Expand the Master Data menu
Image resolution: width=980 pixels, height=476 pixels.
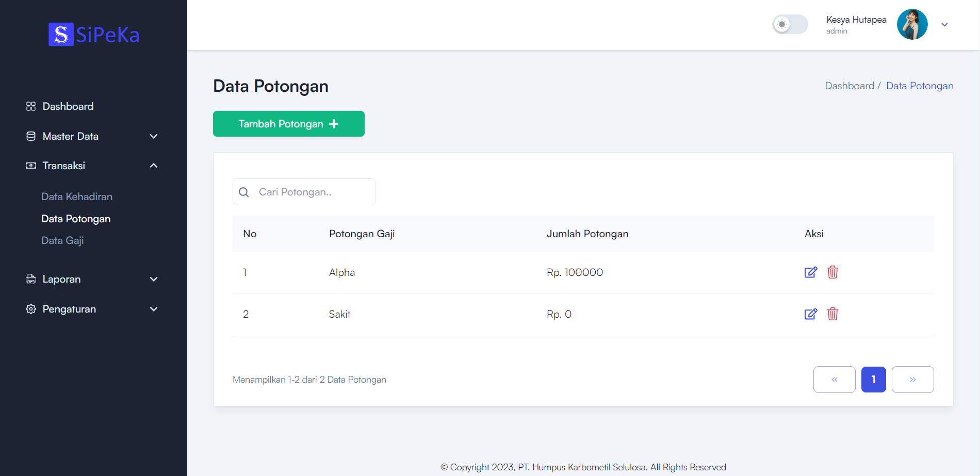153,136
